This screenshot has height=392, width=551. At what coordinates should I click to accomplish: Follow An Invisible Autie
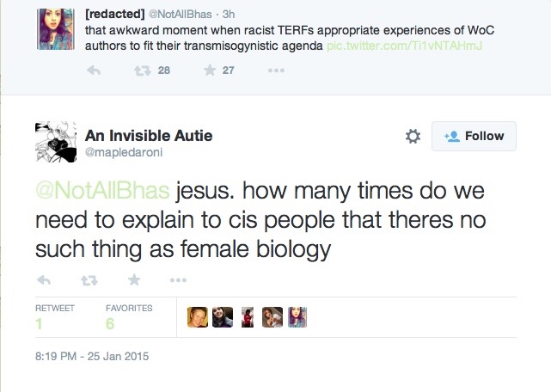pos(474,137)
